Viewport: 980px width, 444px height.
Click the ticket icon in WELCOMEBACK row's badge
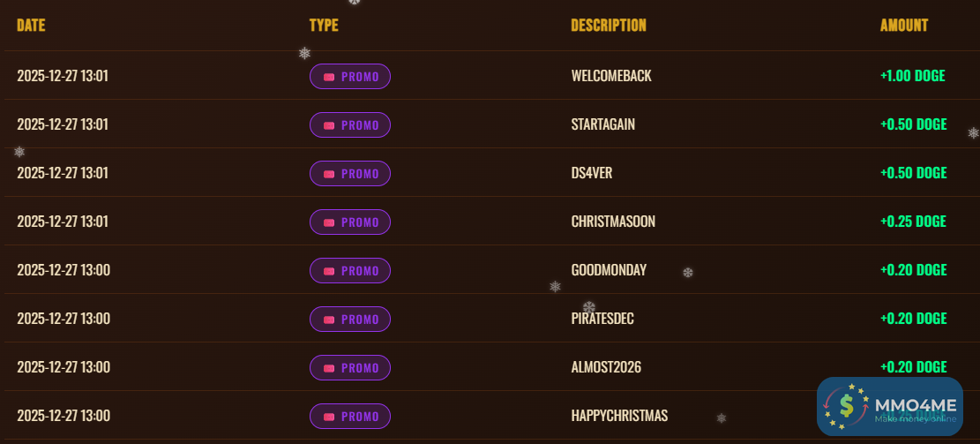pos(329,77)
